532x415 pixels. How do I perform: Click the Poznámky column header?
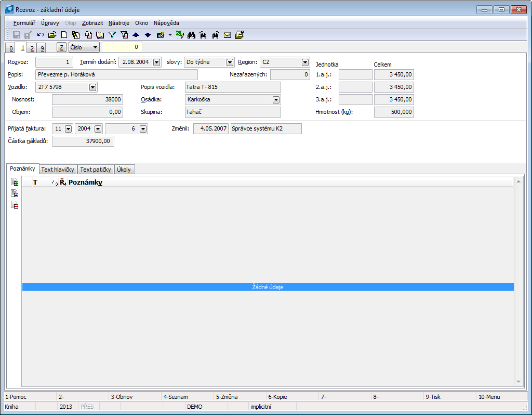pyautogui.click(x=86, y=183)
